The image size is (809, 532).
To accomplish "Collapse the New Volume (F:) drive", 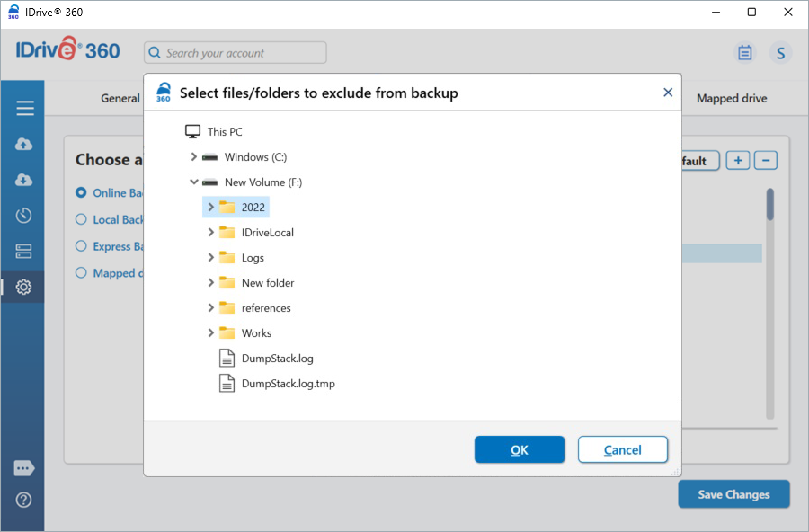I will (x=193, y=182).
